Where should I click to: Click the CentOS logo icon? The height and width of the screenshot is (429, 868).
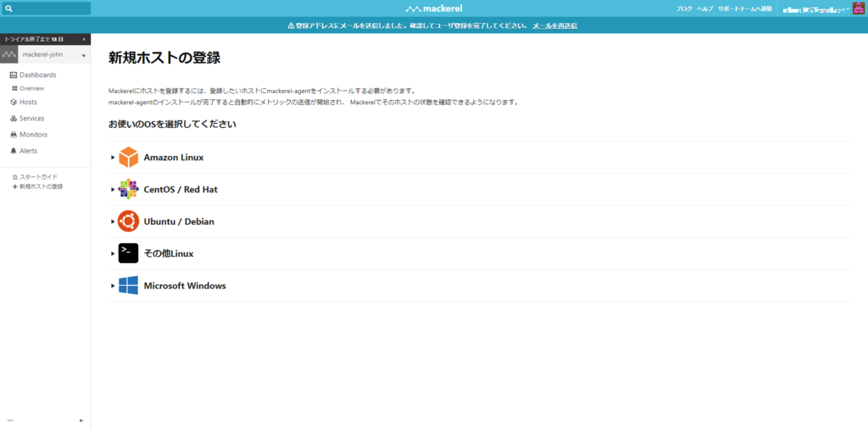tap(129, 189)
